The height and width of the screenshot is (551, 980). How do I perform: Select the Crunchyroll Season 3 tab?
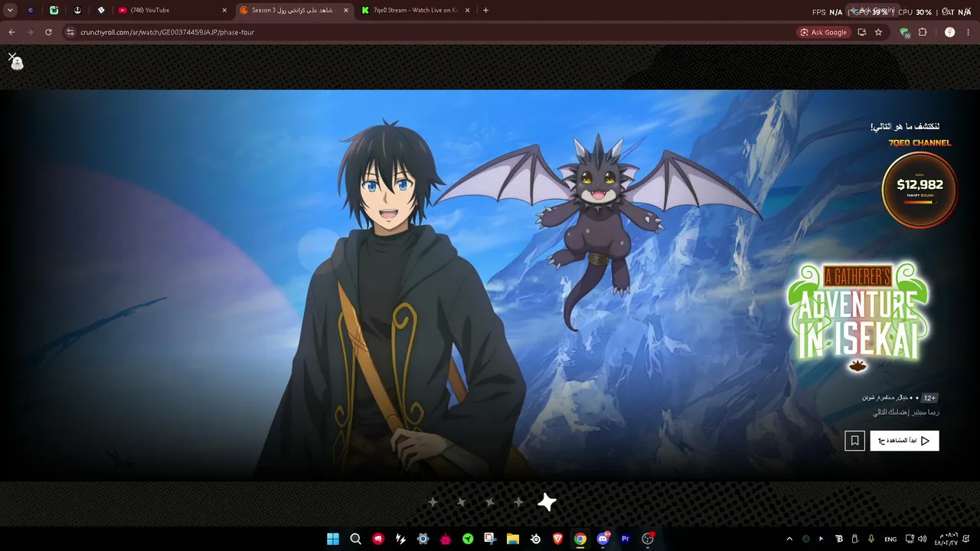coord(293,10)
